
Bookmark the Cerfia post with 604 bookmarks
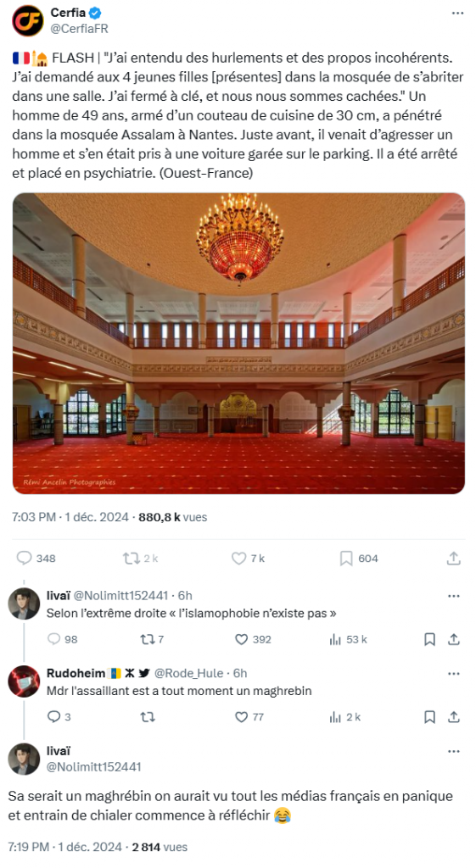346,558
